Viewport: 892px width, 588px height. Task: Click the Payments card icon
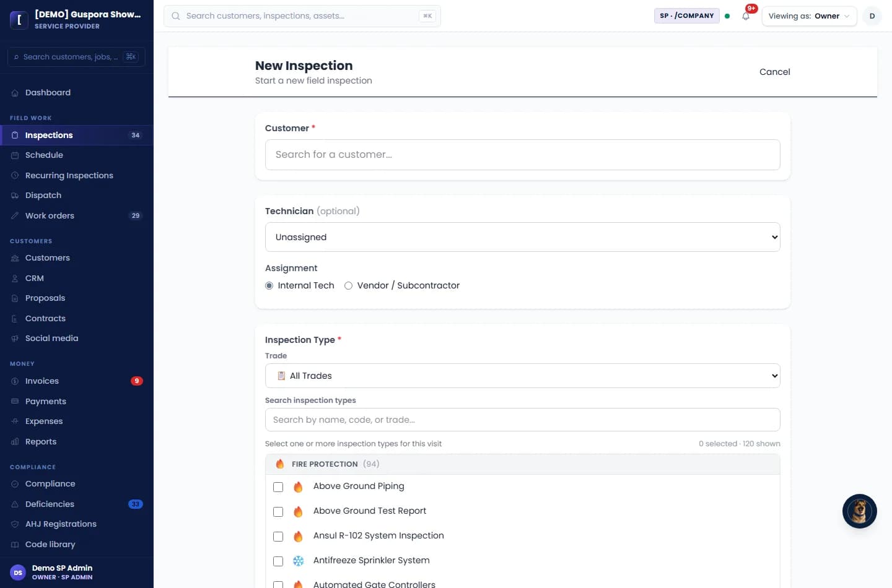15,401
